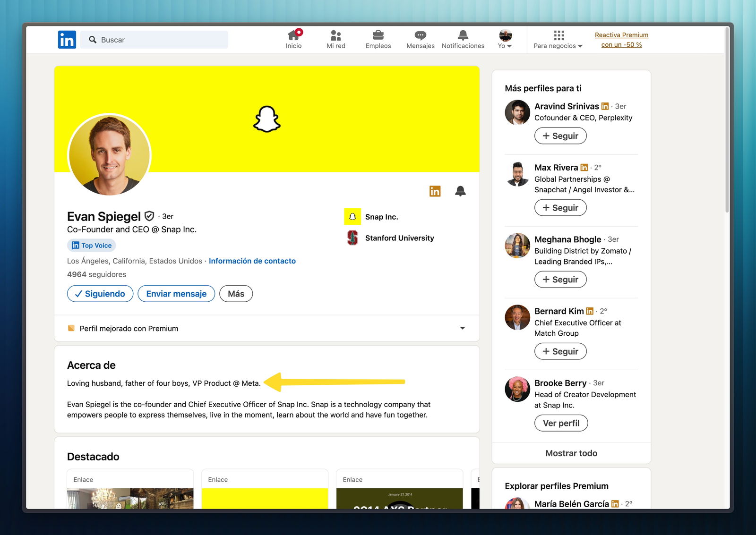This screenshot has width=756, height=535.
Task: Click the Snapchat ghost banner image
Action: pyautogui.click(x=267, y=119)
